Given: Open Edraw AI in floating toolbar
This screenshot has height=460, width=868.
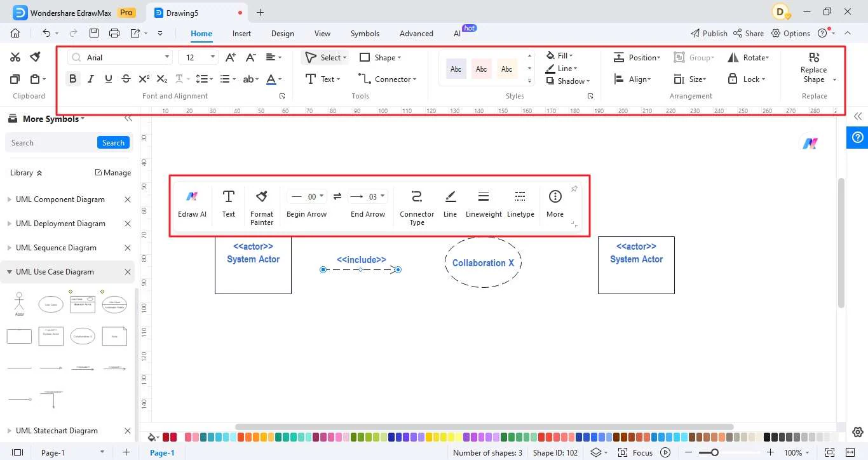Looking at the screenshot, I should click(x=192, y=203).
